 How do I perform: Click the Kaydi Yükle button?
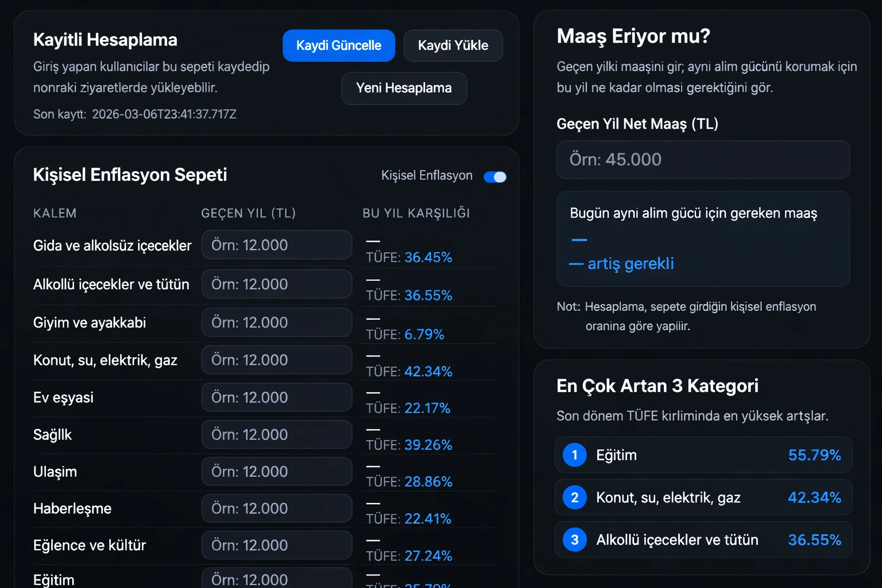pyautogui.click(x=453, y=45)
